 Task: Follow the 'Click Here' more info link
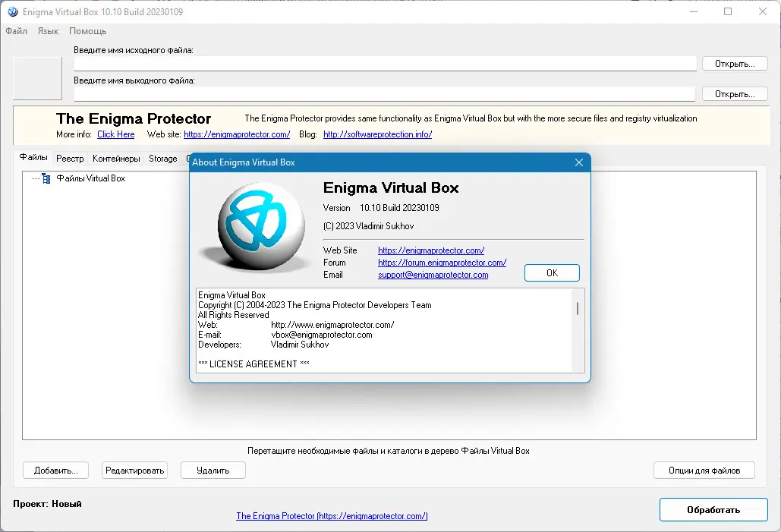click(115, 134)
